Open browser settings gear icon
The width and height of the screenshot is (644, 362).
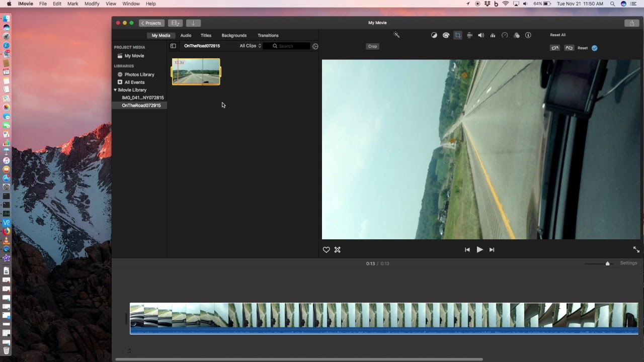[315, 46]
